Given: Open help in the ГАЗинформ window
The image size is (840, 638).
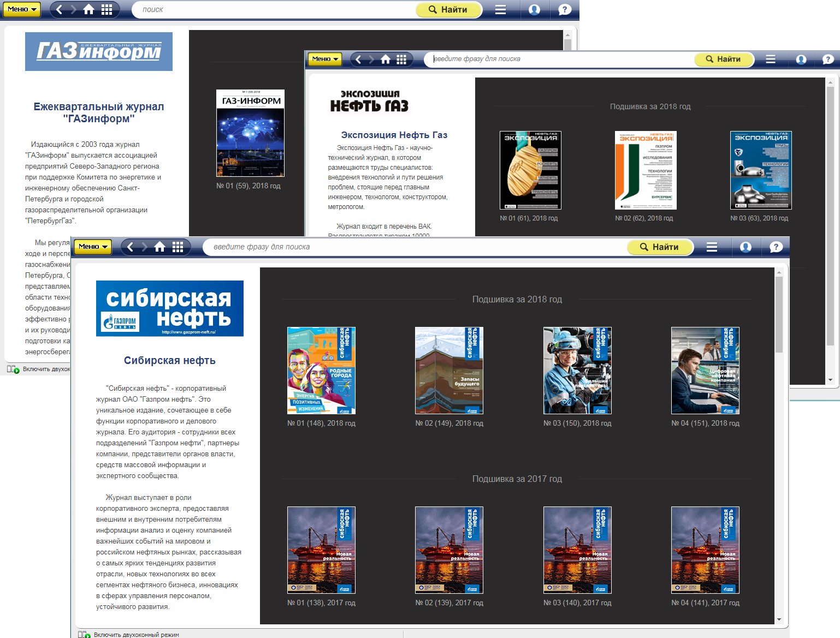Looking at the screenshot, I should point(565,9).
